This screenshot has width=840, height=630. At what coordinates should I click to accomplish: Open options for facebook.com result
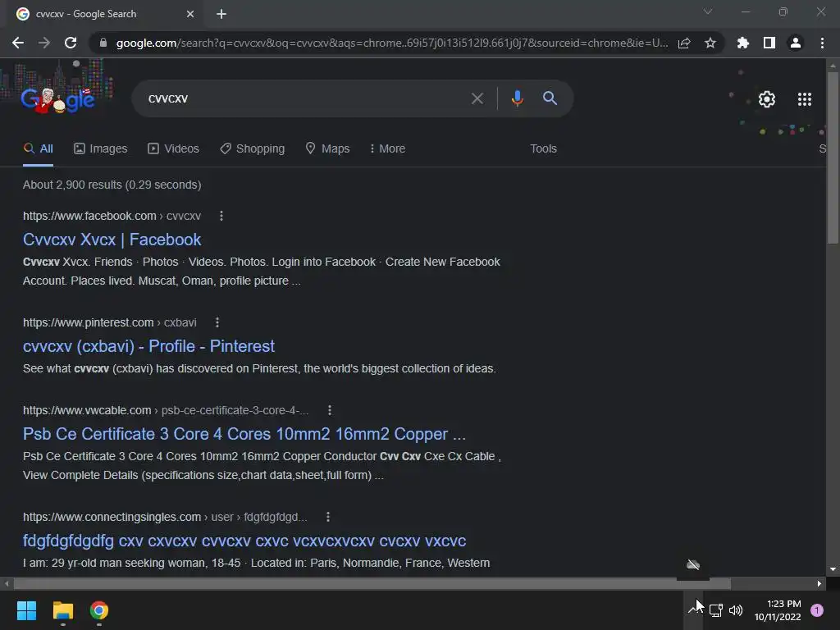(x=221, y=216)
